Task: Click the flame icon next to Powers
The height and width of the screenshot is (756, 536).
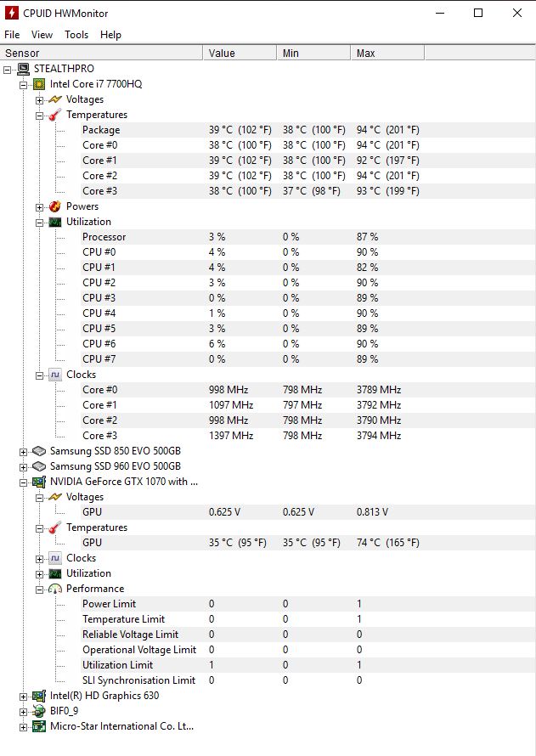Action: (55, 206)
